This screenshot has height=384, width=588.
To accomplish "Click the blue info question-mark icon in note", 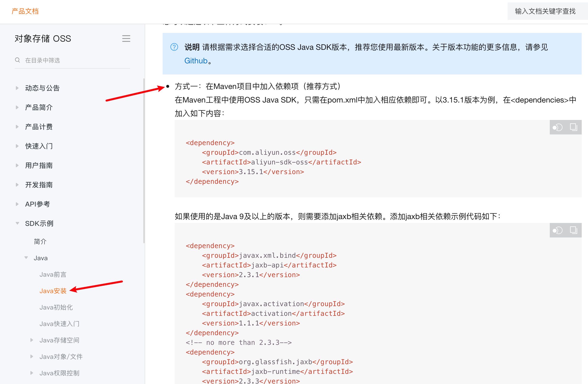I will [x=174, y=47].
